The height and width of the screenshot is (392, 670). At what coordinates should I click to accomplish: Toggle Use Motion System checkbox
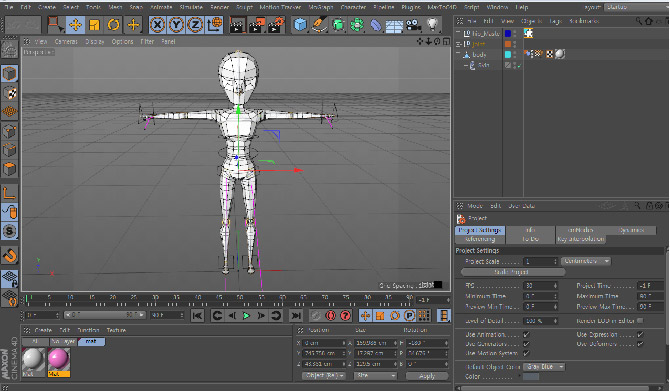pyautogui.click(x=526, y=354)
